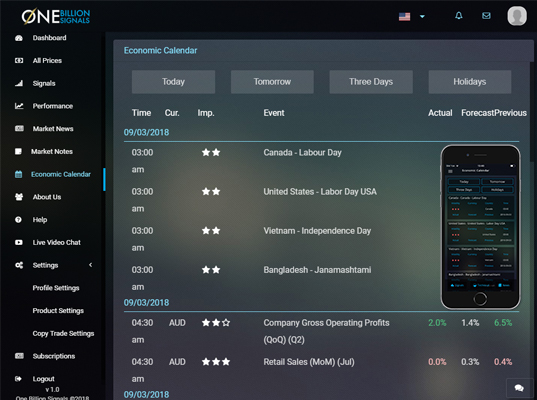Open the language dropdown arrow
This screenshot has width=537, height=400.
(422, 16)
